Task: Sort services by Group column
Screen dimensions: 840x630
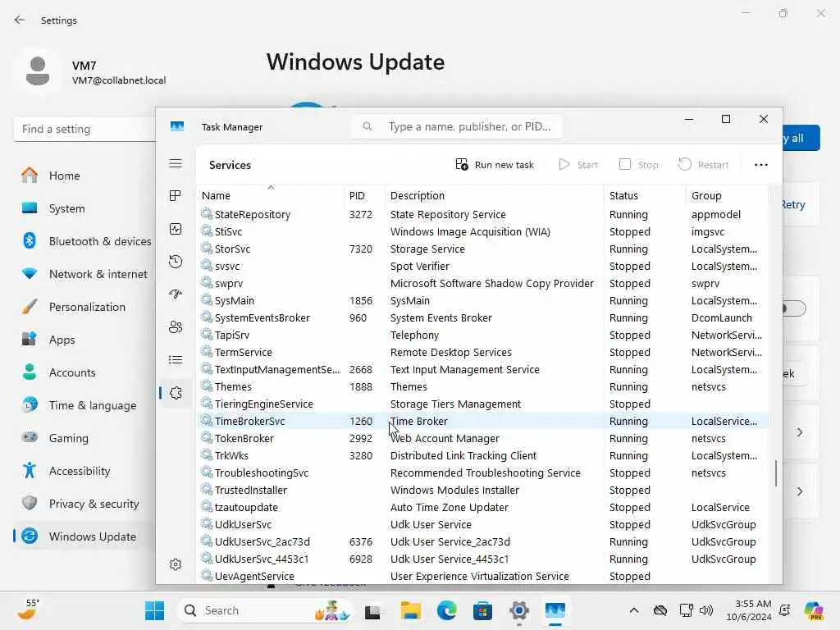Action: click(727, 195)
